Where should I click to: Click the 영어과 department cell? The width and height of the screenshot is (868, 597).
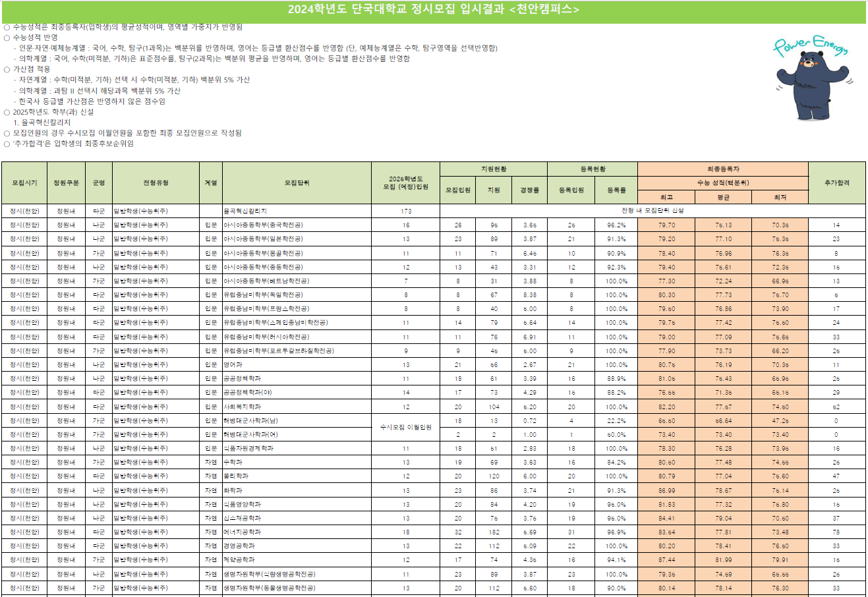[297, 364]
